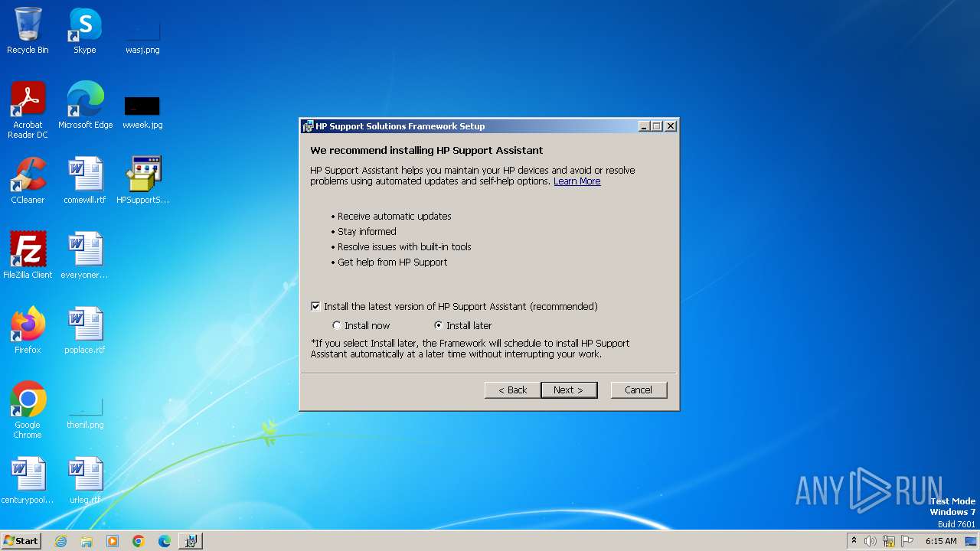The image size is (980, 551).
Task: Select the comewill.rtf document icon
Action: tap(85, 181)
